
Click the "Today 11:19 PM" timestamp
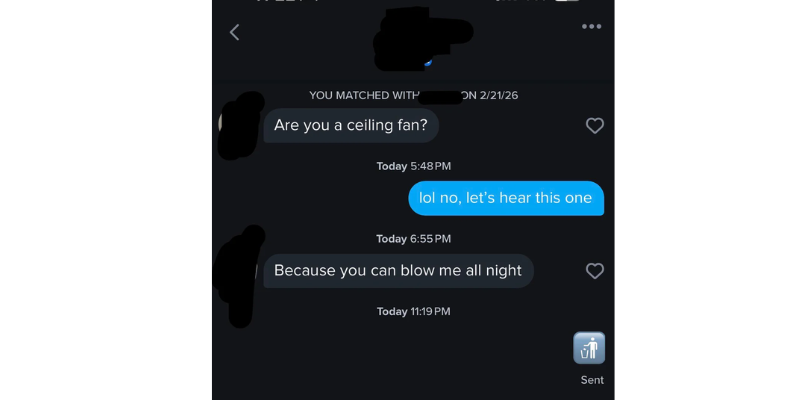413,312
